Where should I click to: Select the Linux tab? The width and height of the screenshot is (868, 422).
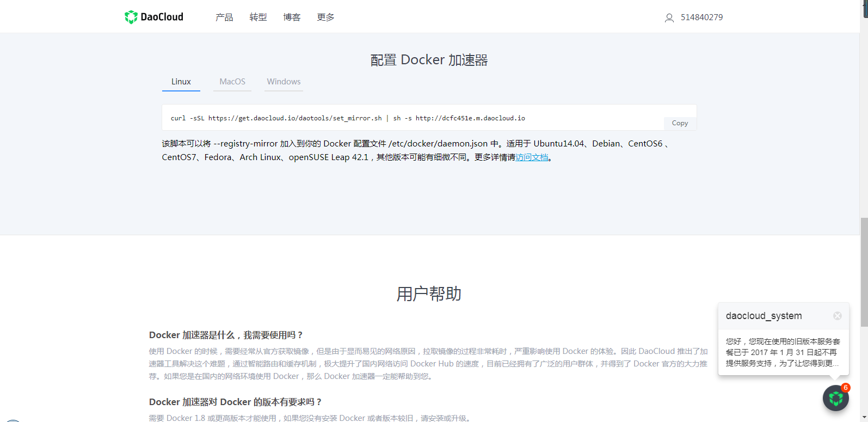(181, 82)
